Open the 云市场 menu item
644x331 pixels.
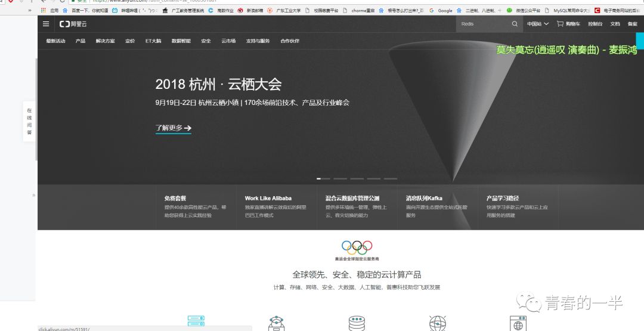[228, 41]
